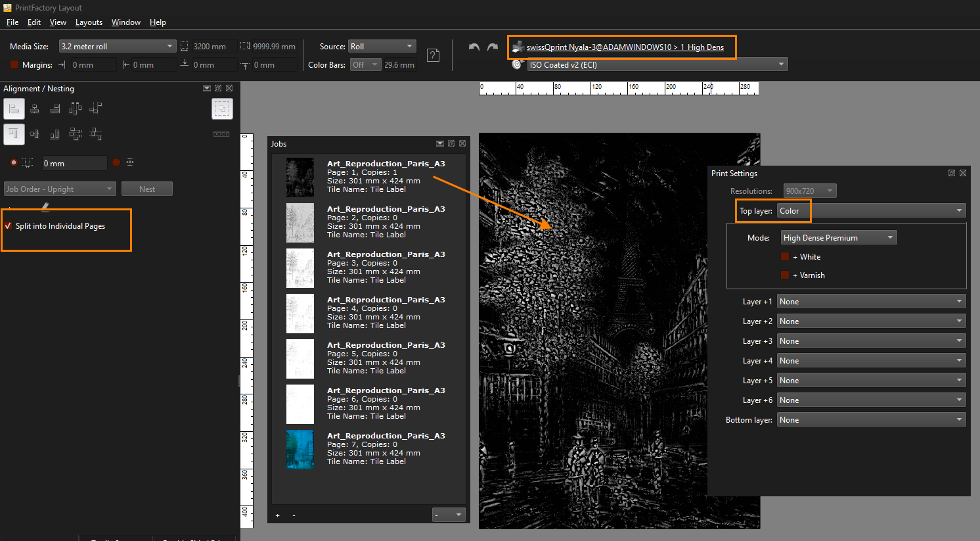Open the Layer +4 dropdown

[872, 361]
